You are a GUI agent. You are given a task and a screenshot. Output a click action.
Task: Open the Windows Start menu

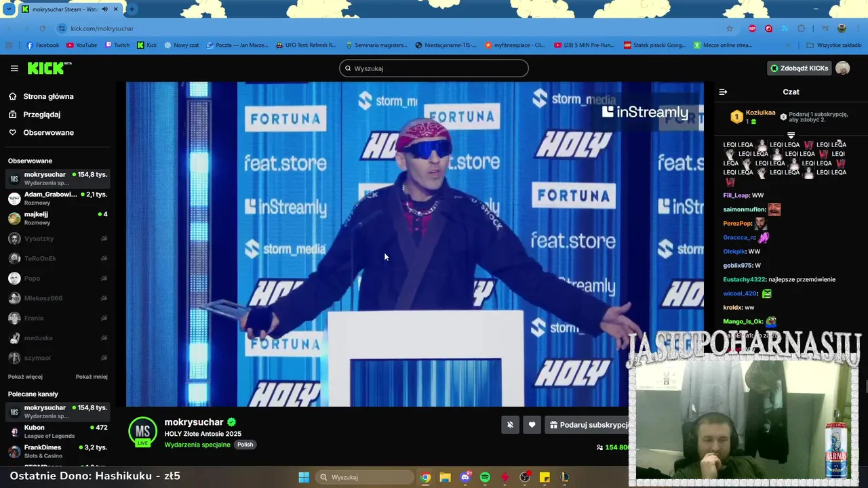[x=304, y=477]
